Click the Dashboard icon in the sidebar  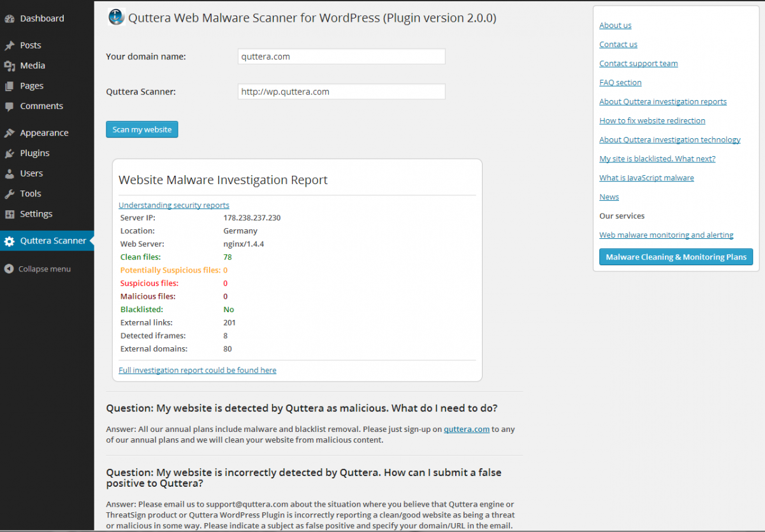tap(11, 18)
